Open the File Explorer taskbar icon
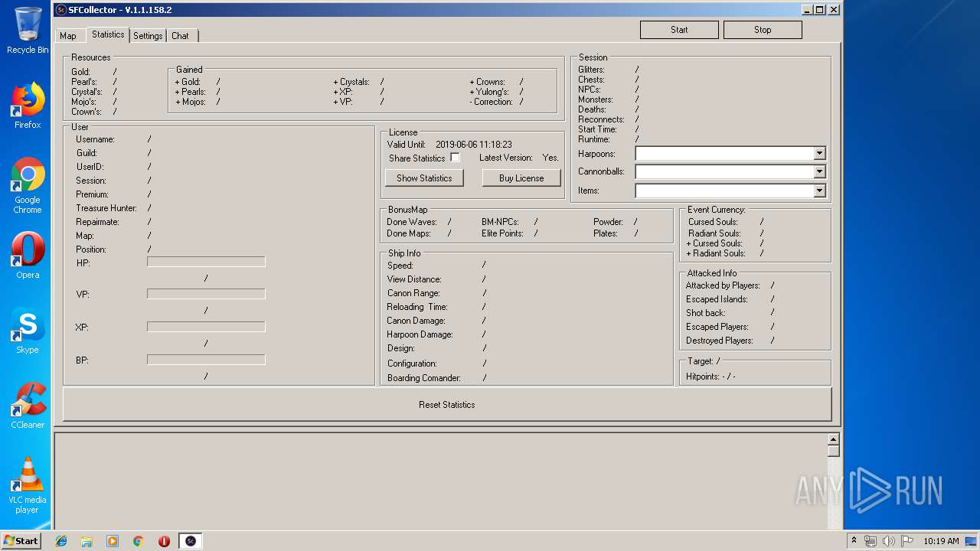The width and height of the screenshot is (980, 551). [x=87, y=541]
